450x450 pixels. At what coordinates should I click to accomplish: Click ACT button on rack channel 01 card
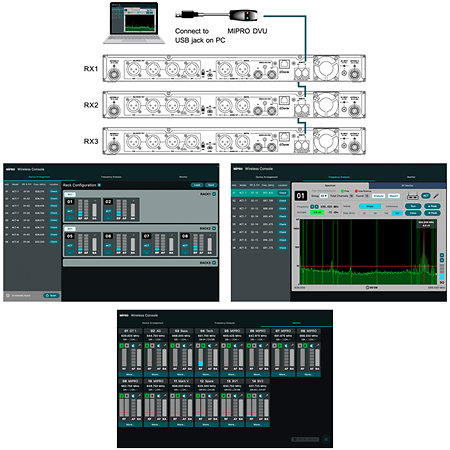(x=70, y=211)
